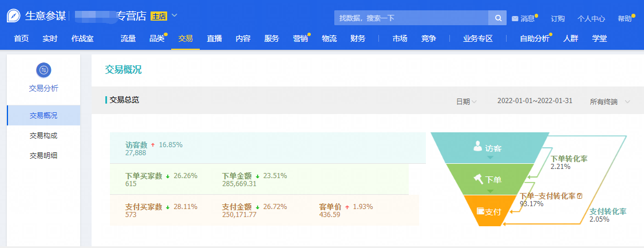Image resolution: width=644 pixels, height=248 pixels.
Task: Open the 直播 tab
Action: [215, 38]
